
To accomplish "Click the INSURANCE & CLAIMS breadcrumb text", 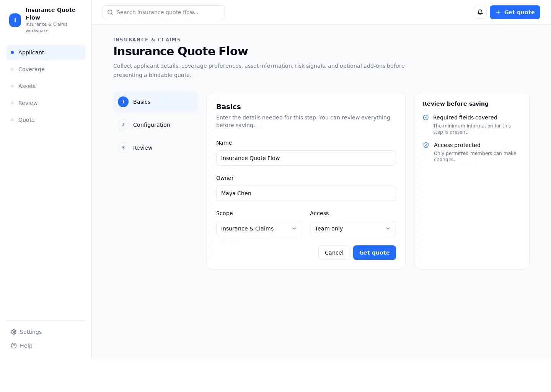I will (147, 40).
